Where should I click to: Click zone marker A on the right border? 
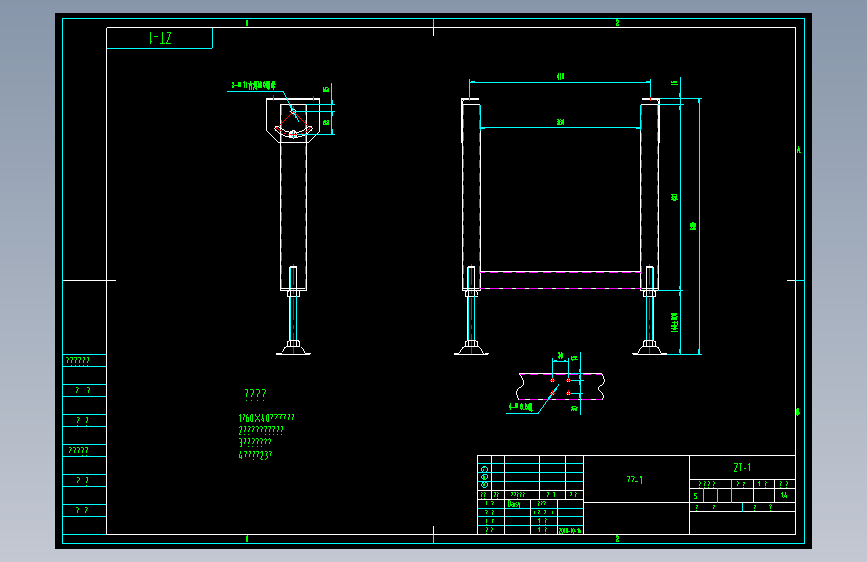[x=798, y=150]
